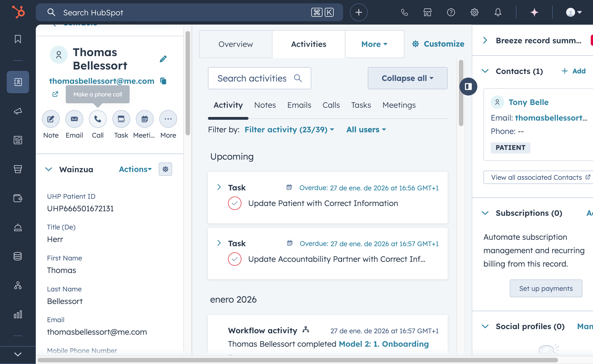The height and width of the screenshot is (364, 593).
Task: Focus the Search activities field
Action: (259, 78)
